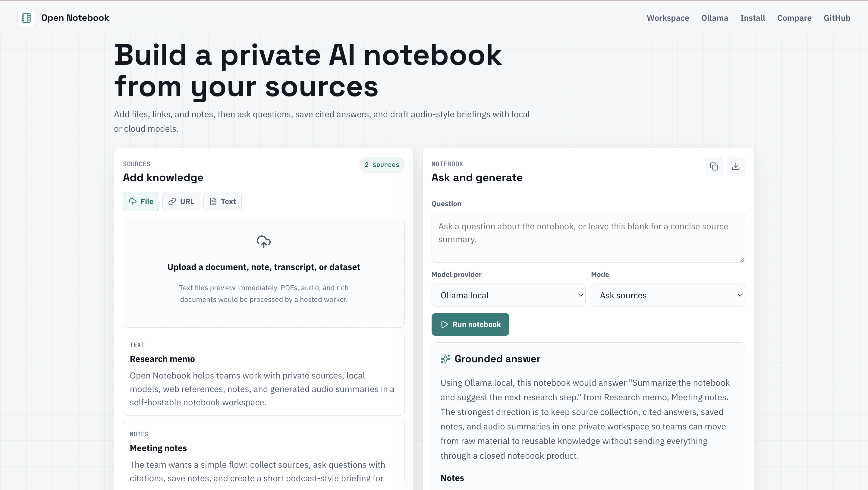Change Ollama local to another provider
The image size is (868, 490).
[508, 295]
